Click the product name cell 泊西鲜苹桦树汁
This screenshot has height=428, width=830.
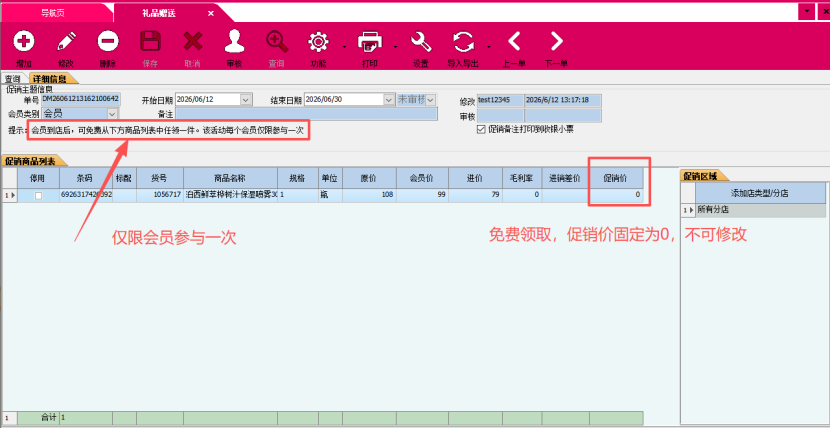pos(230,196)
